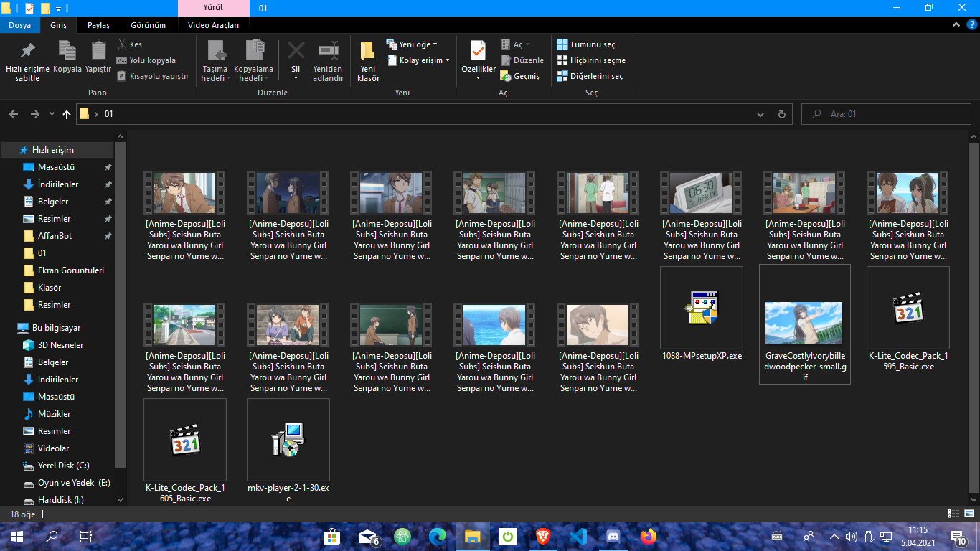The image size is (980, 551).
Task: Open the Dosya menu
Action: point(19,25)
